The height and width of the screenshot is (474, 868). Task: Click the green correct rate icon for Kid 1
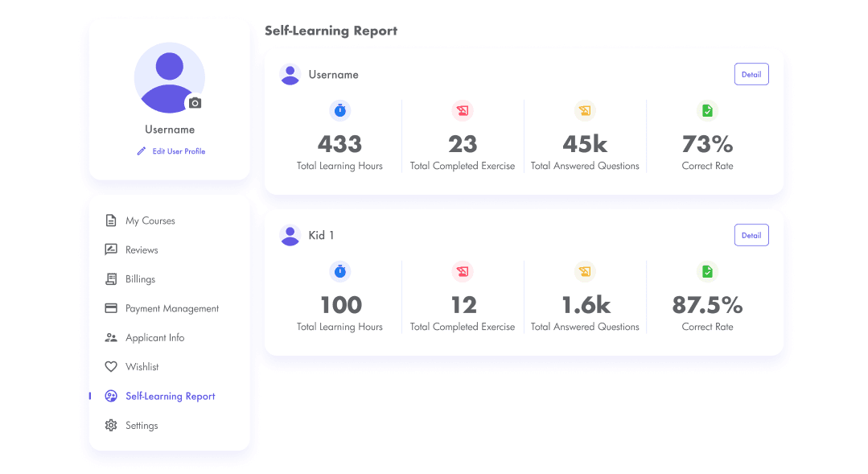[x=707, y=272]
